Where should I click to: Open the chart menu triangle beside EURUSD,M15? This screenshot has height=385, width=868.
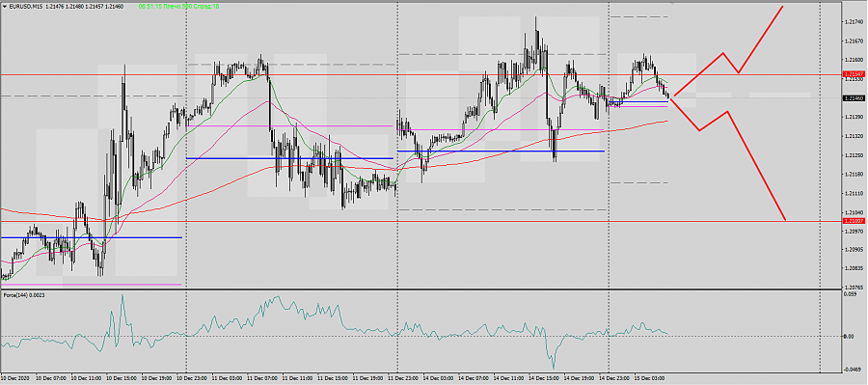pyautogui.click(x=4, y=6)
